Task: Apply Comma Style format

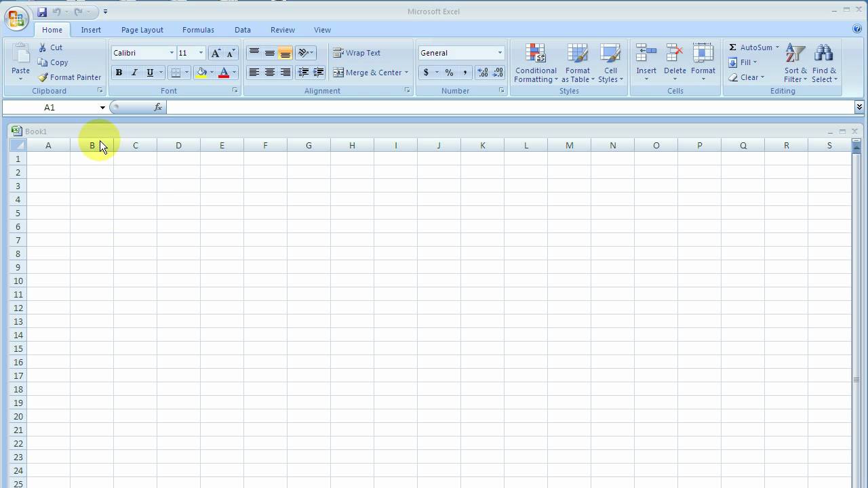Action: click(465, 73)
